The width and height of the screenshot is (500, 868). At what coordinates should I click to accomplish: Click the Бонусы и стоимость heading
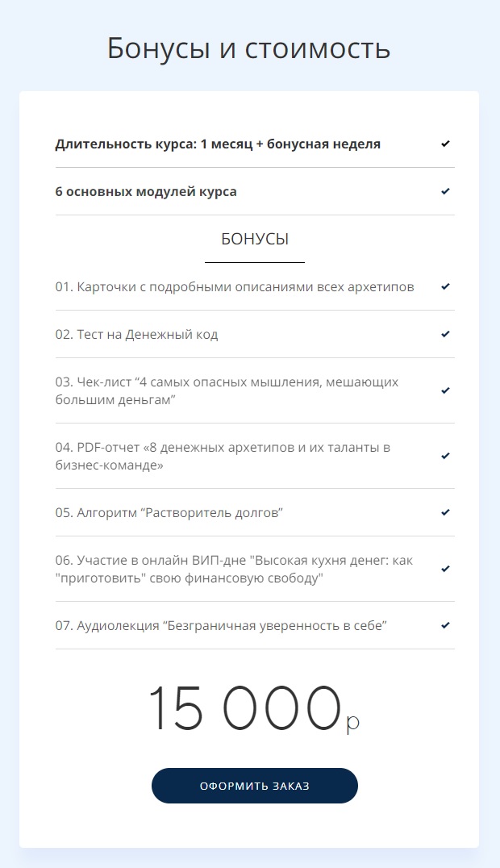pyautogui.click(x=249, y=48)
